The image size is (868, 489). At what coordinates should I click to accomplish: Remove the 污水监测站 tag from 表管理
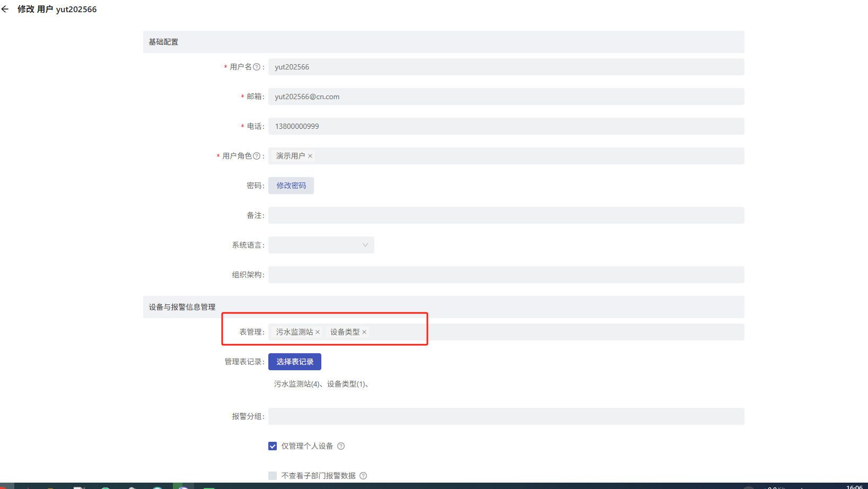318,332
